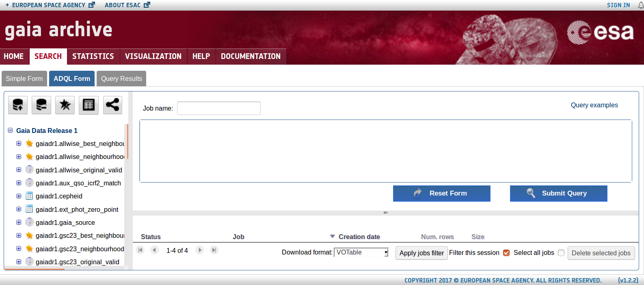This screenshot has height=285, width=644.
Task: Collapse the Gaia Data Release 1 tree
Action: [11, 131]
